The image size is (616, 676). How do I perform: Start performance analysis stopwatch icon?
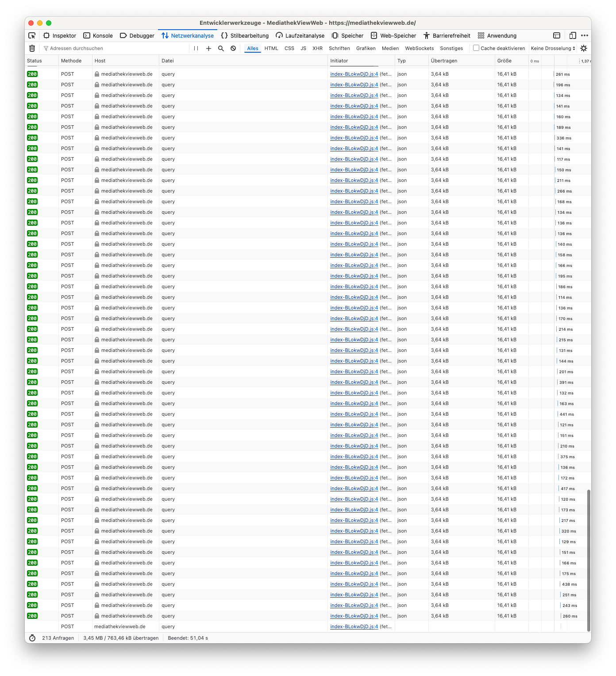(x=32, y=638)
